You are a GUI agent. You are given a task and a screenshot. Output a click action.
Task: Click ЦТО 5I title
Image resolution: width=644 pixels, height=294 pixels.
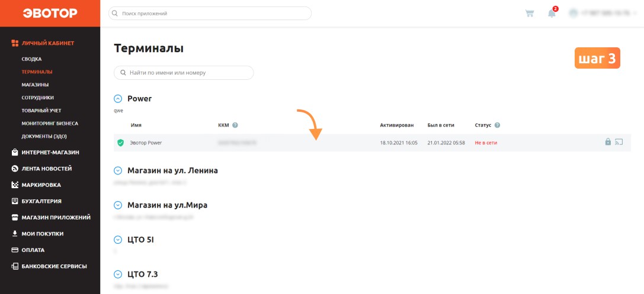(x=140, y=240)
